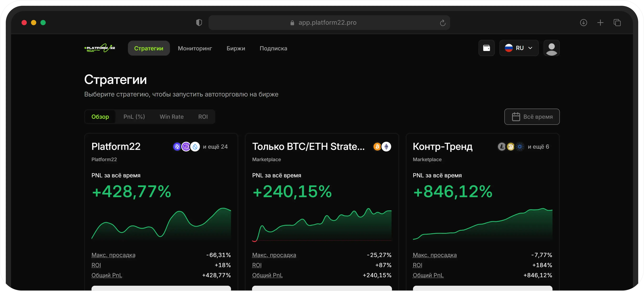Click white droplet coin icon in Platform22 card
The image size is (644, 291).
click(195, 147)
